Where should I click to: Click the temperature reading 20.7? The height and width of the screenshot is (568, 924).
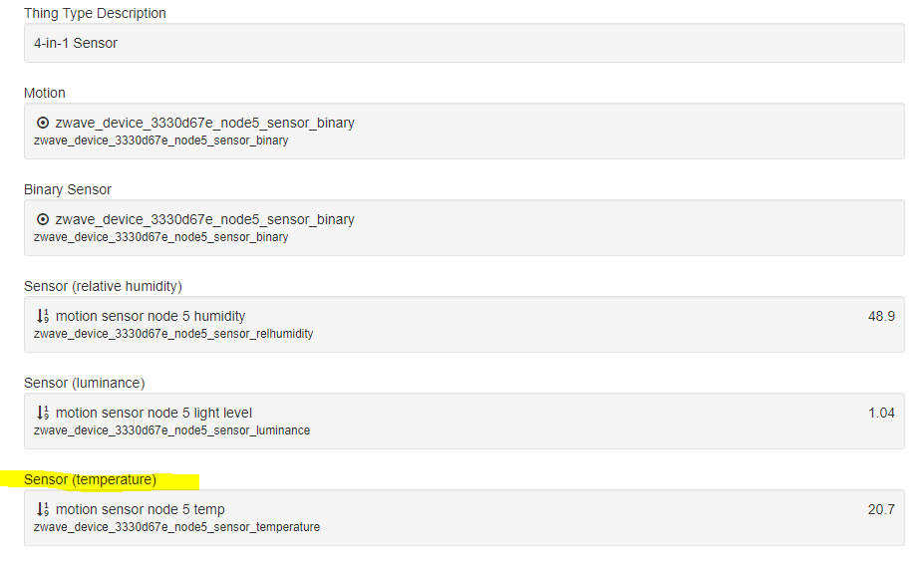coord(881,509)
